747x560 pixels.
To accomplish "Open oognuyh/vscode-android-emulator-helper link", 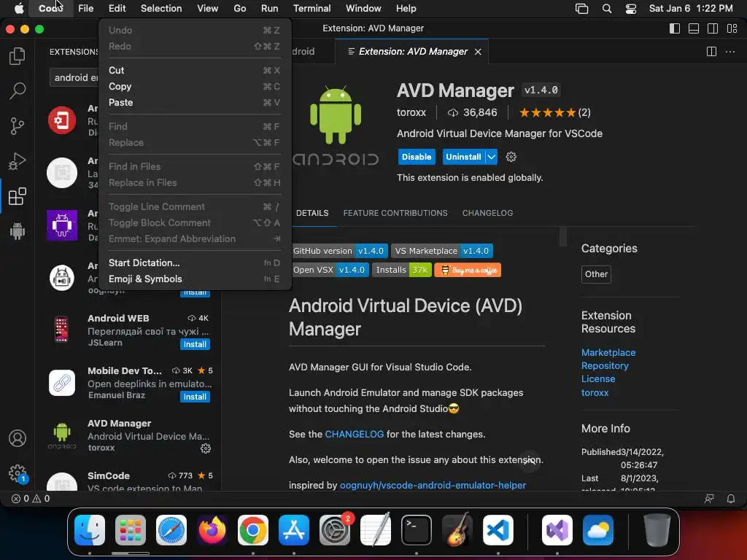I will pyautogui.click(x=433, y=485).
